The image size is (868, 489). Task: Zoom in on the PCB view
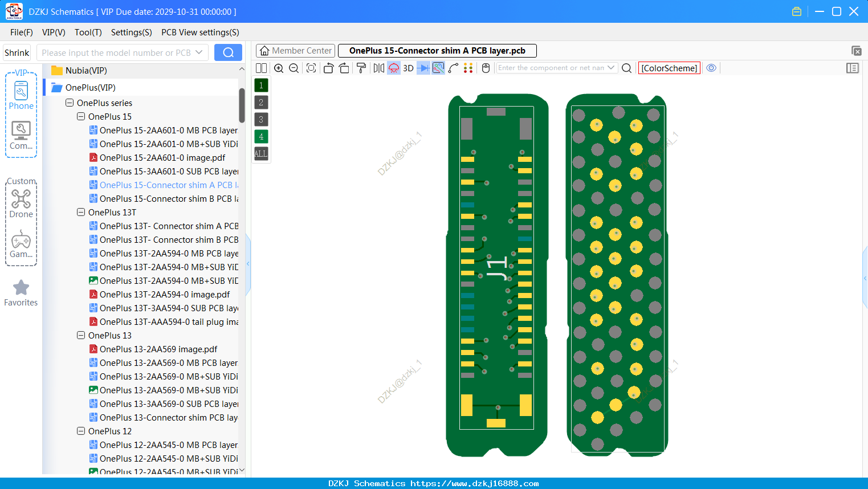279,68
